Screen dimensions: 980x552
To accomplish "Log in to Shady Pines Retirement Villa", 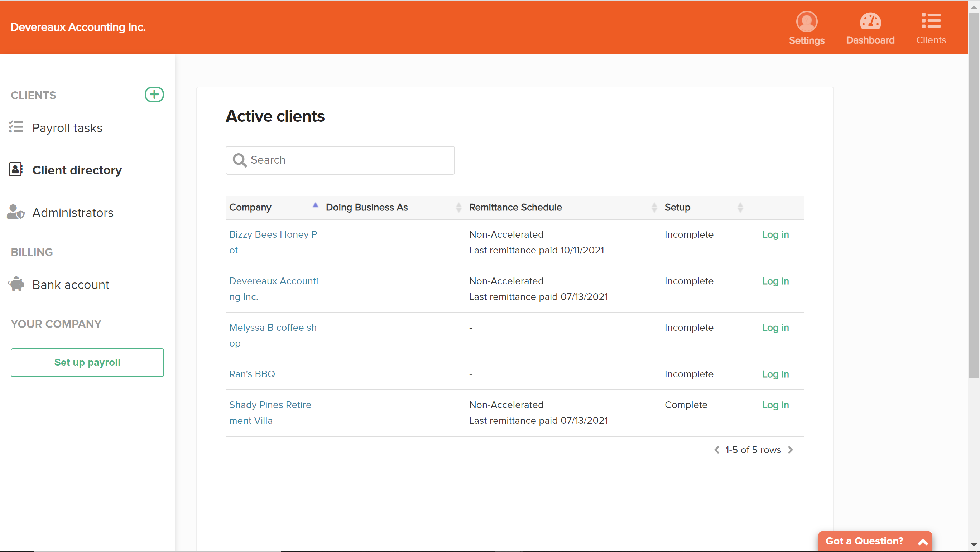I will [775, 405].
